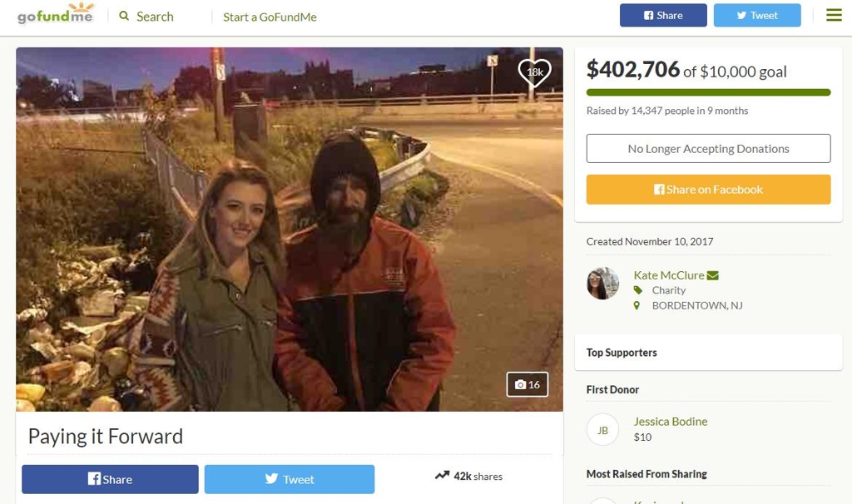Viewport: 852px width, 504px height.
Task: Click the GoFundMe logo
Action: click(x=56, y=14)
